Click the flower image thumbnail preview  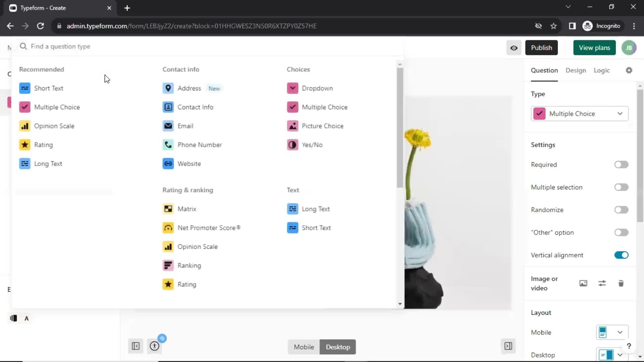[458, 203]
